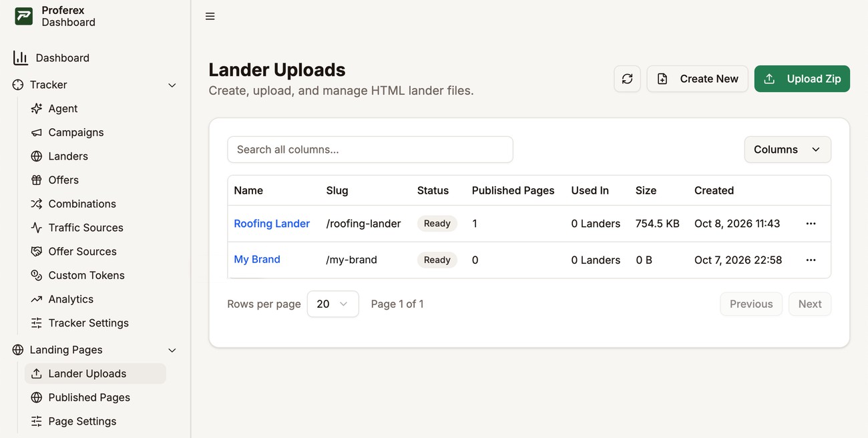Click the Landing Pages globe icon
This screenshot has height=438, width=868.
tap(18, 350)
